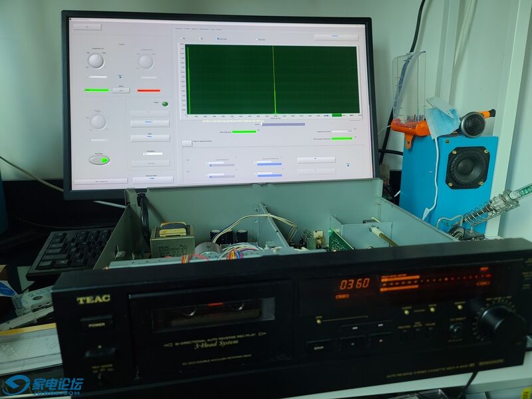Toggle the blue checkbox right of the lower-right buttons
This screenshot has height=399, width=532.
[348, 164]
